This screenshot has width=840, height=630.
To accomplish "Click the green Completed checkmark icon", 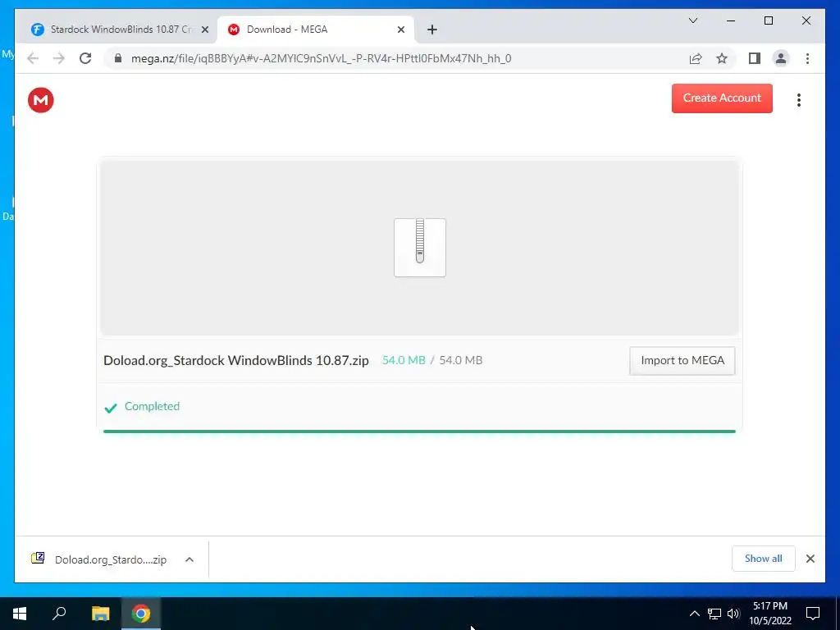I will pos(111,409).
